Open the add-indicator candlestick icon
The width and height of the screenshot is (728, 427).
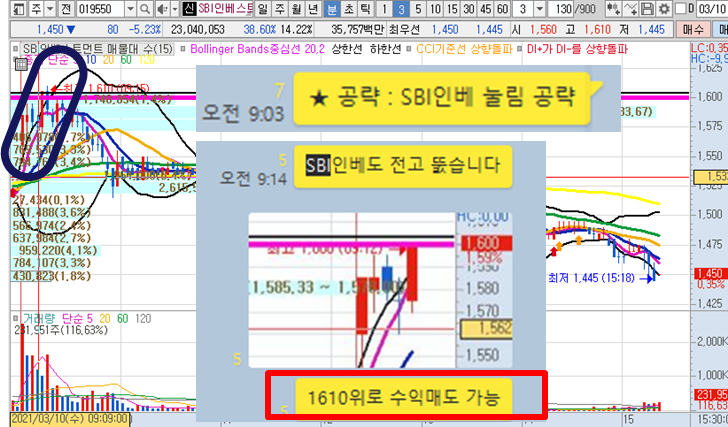[x=613, y=8]
